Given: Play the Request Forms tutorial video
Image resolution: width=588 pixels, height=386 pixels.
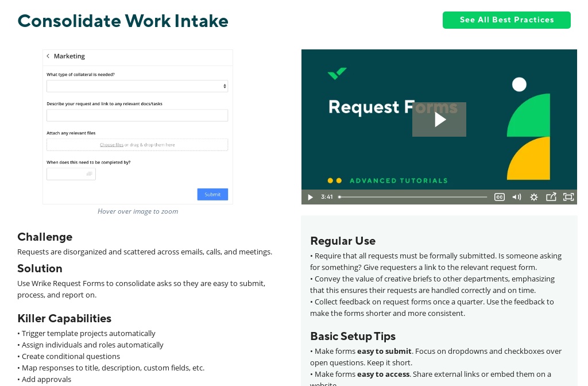Looking at the screenshot, I should coord(439,119).
